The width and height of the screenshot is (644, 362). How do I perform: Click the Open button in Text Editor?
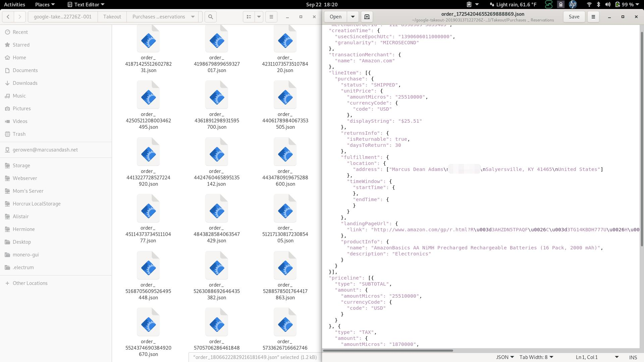tap(335, 16)
